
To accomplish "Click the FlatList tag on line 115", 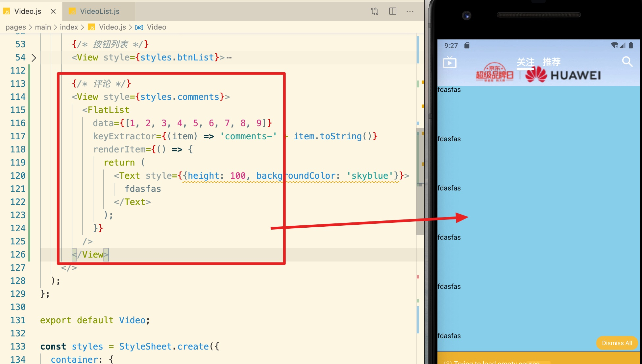I will click(x=108, y=110).
